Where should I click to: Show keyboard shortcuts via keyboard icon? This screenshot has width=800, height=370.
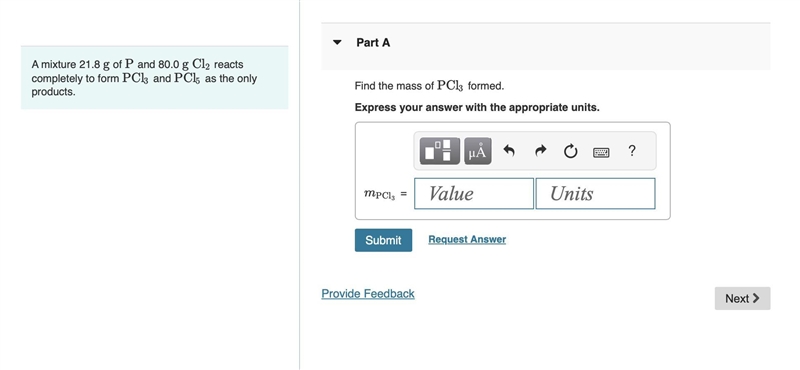(x=601, y=152)
